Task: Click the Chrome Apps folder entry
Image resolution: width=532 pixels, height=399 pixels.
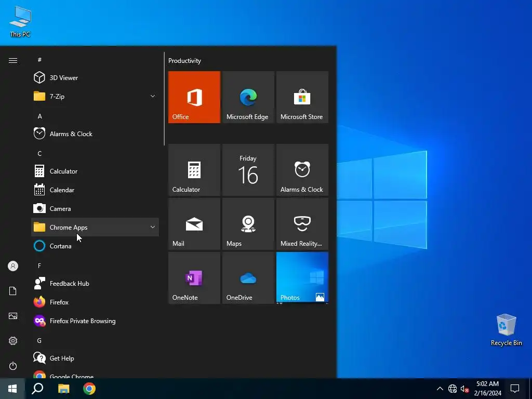Action: pos(95,228)
